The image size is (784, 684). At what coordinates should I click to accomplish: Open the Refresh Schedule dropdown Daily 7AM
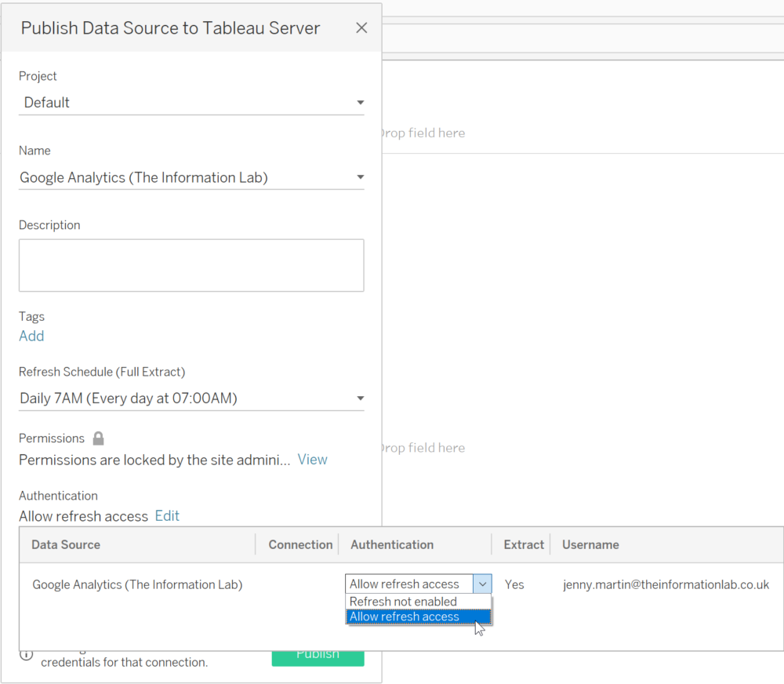coord(191,398)
